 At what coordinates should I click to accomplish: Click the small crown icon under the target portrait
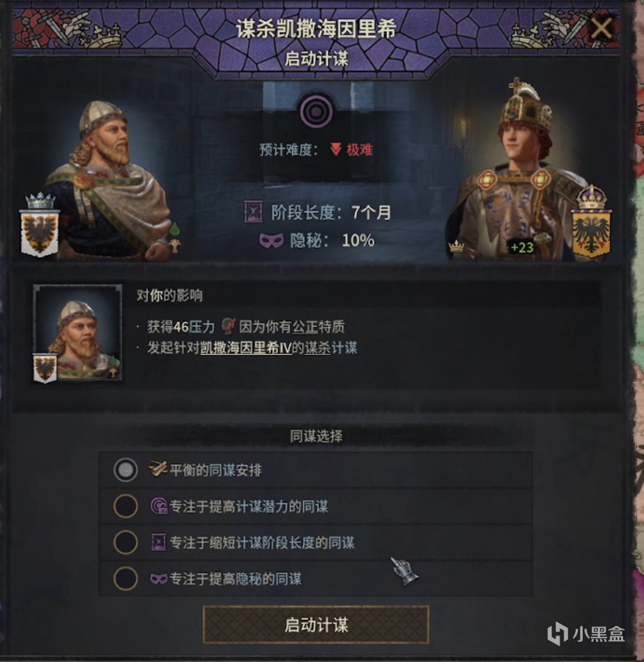click(456, 246)
